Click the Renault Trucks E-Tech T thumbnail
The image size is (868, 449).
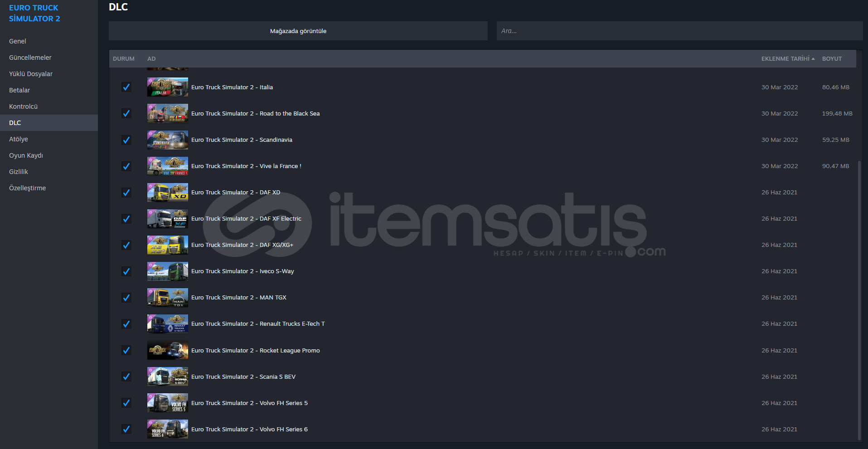click(x=167, y=323)
